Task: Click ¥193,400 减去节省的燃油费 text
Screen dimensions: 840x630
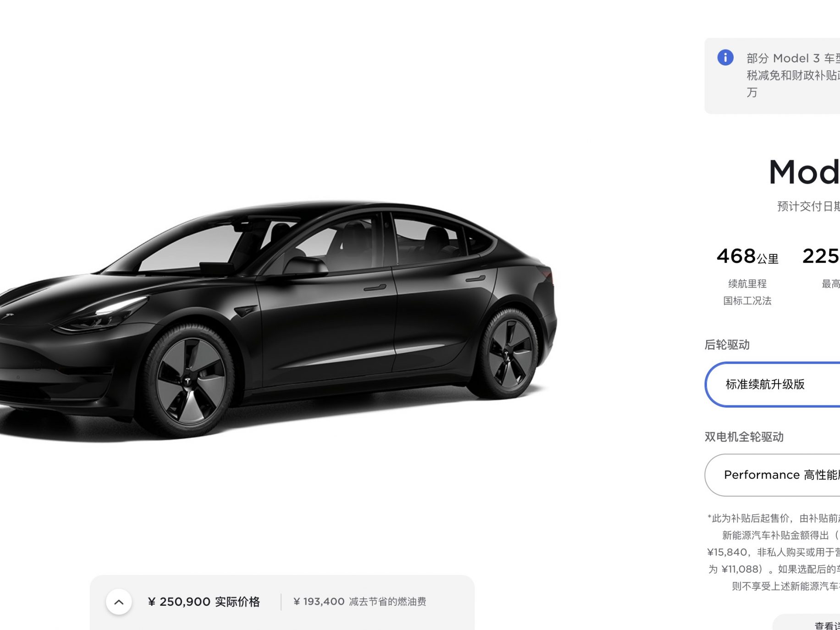Action: pos(360,602)
